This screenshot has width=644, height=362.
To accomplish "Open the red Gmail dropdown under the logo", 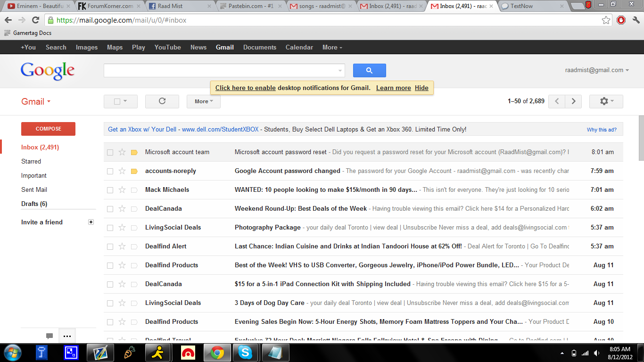I will [x=36, y=101].
